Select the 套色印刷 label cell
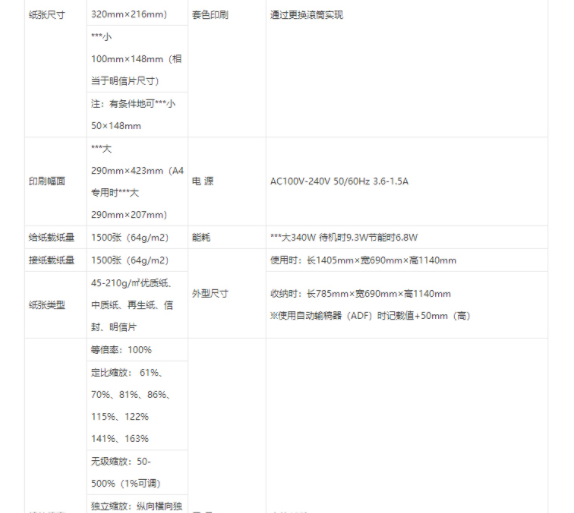Screen dimensions: 574x513 coord(210,15)
